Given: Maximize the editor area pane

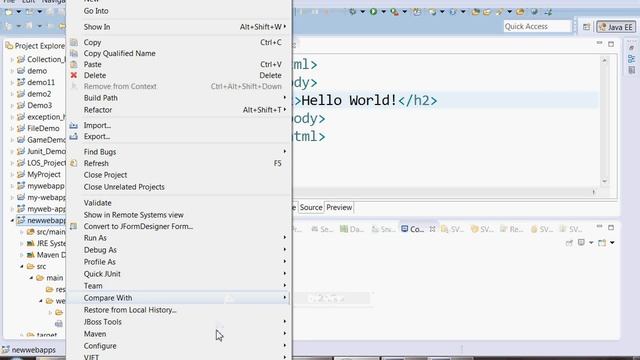Looking at the screenshot, I should pos(611,44).
